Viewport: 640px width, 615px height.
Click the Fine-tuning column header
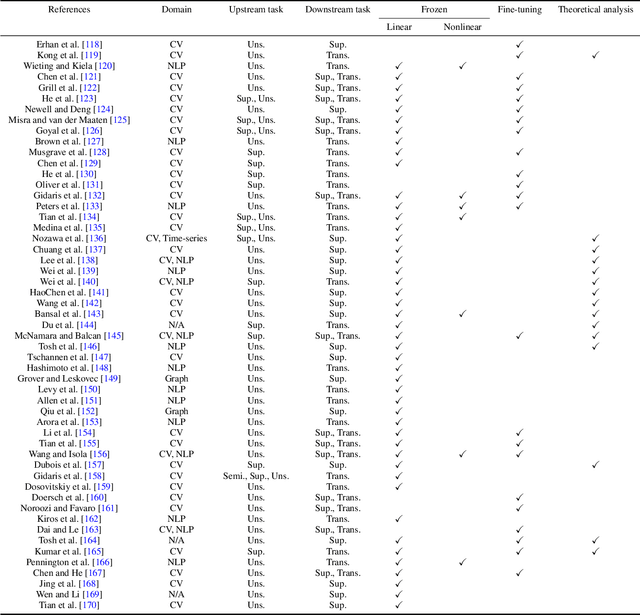point(519,10)
